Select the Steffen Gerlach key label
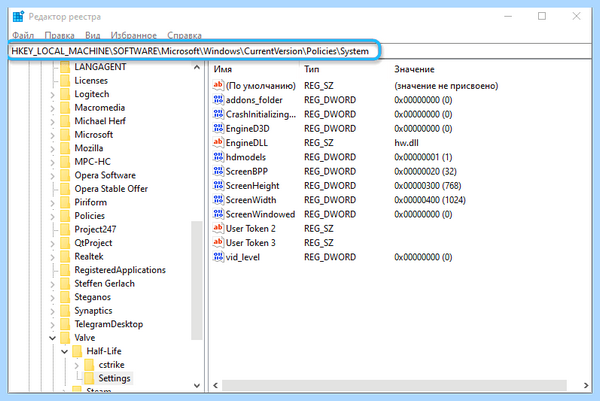Screen dimensions: 600x401 click(x=104, y=284)
